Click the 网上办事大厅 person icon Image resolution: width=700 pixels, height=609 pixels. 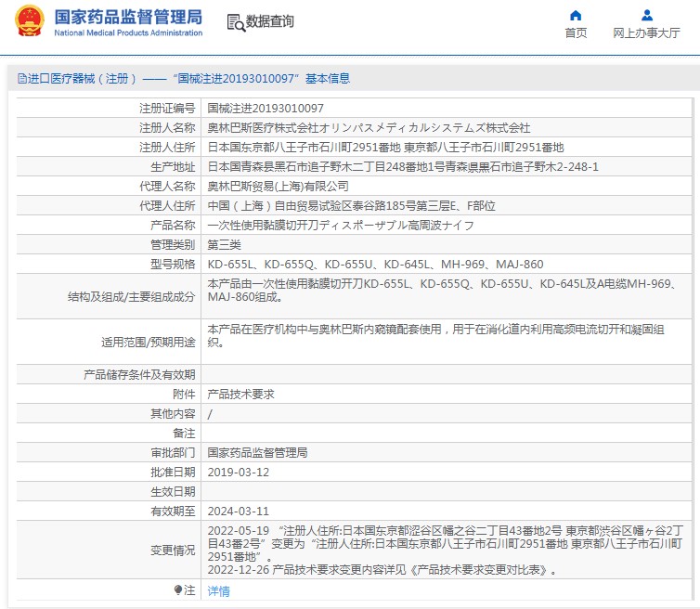pos(646,15)
